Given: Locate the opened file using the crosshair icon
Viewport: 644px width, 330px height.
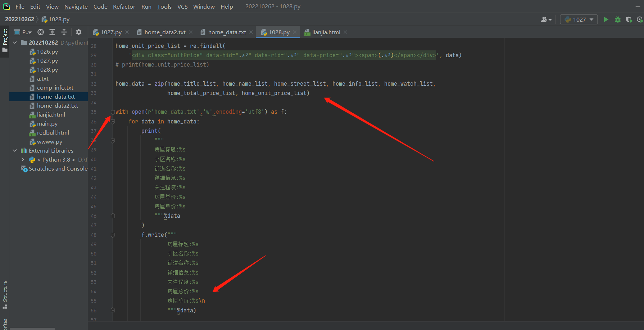Looking at the screenshot, I should click(x=41, y=32).
